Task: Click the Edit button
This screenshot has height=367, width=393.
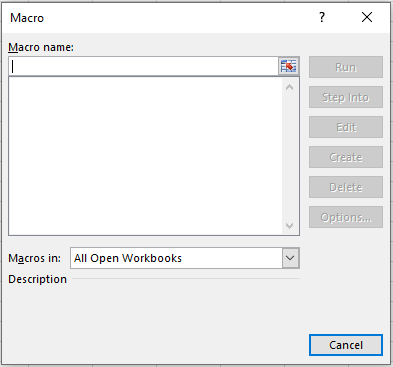Action: 346,127
